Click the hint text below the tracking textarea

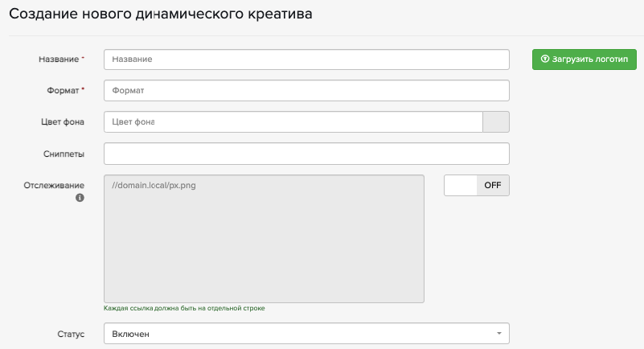click(184, 308)
